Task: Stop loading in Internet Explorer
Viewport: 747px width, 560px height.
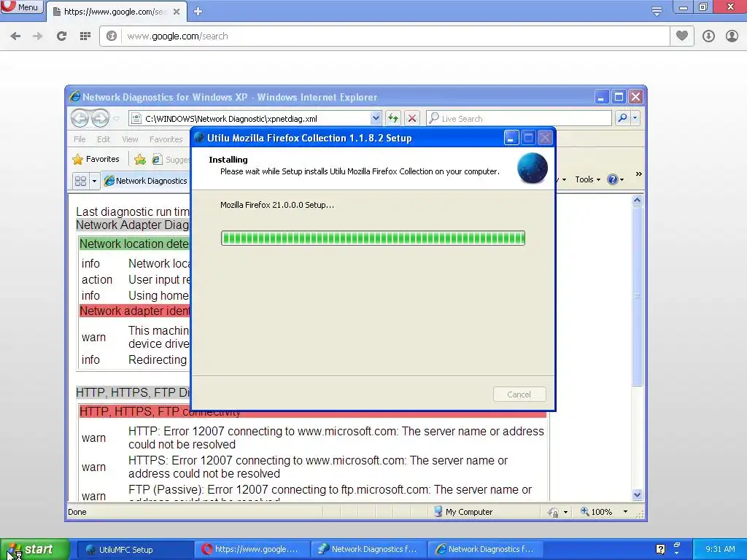Action: tap(412, 118)
